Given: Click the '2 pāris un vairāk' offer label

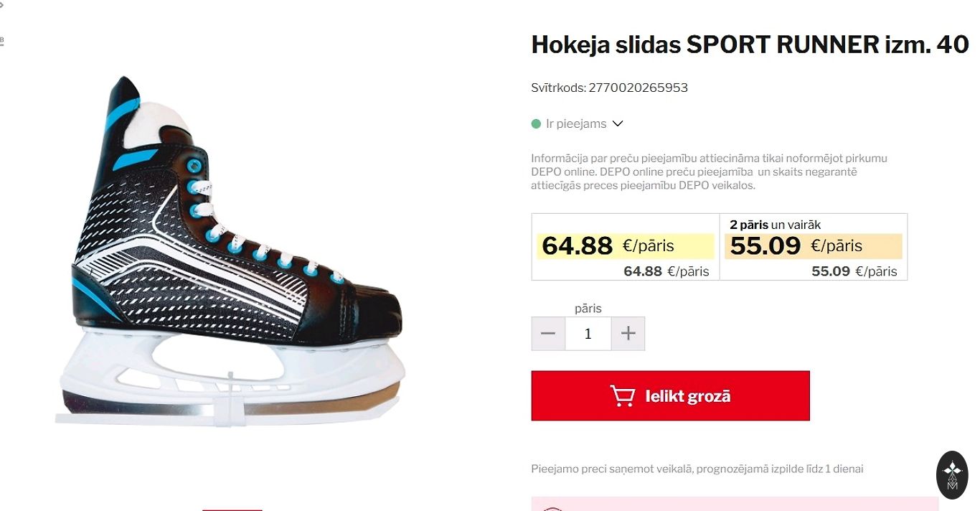Looking at the screenshot, I should [x=776, y=225].
